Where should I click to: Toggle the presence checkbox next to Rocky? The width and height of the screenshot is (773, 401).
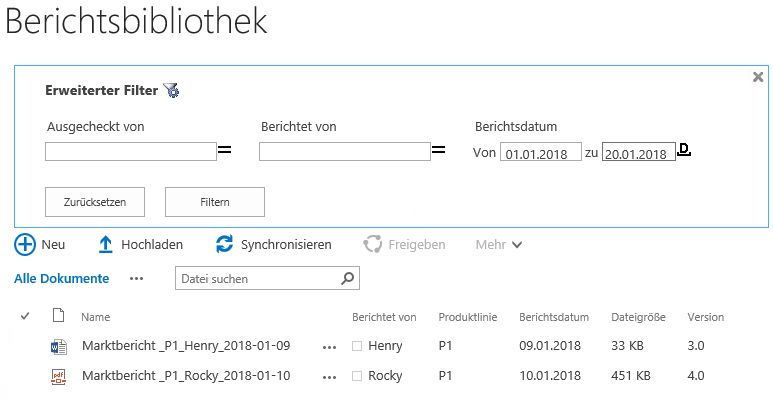coord(357,377)
